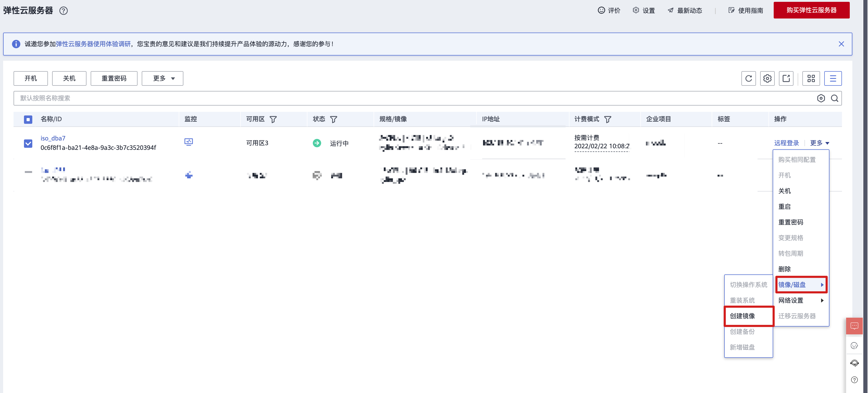Switch to list view layout
The image size is (868, 393).
(x=833, y=78)
